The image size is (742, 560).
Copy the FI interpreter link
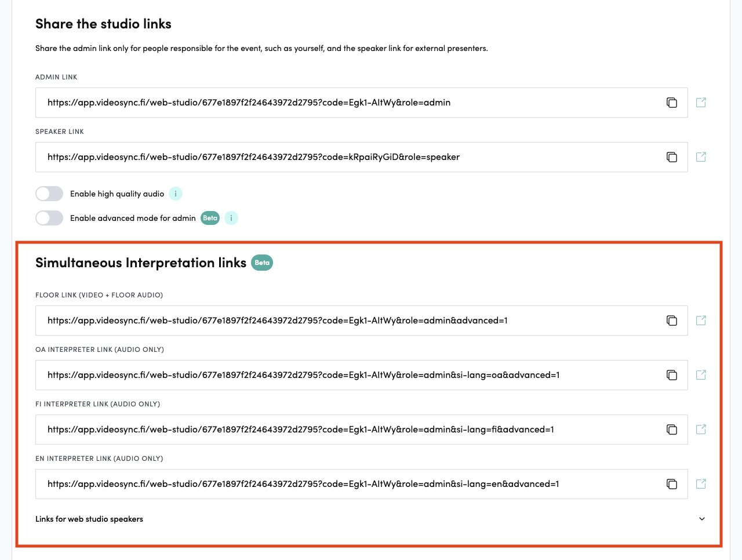pos(671,430)
